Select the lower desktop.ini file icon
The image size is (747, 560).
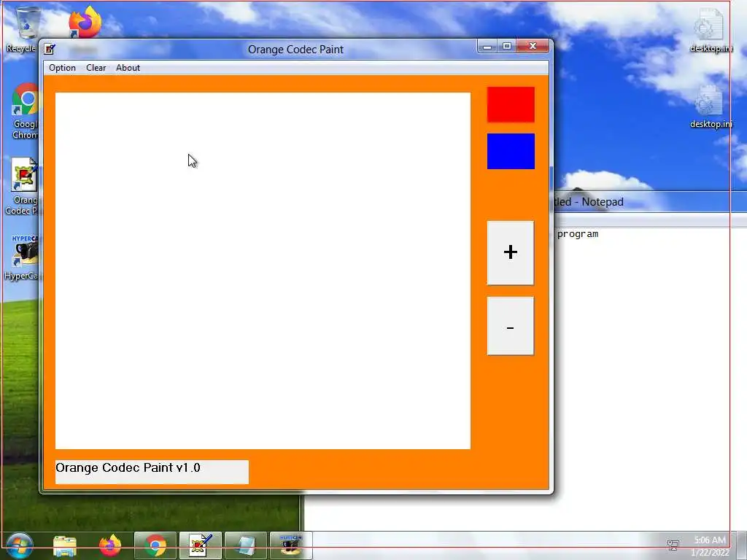point(711,107)
